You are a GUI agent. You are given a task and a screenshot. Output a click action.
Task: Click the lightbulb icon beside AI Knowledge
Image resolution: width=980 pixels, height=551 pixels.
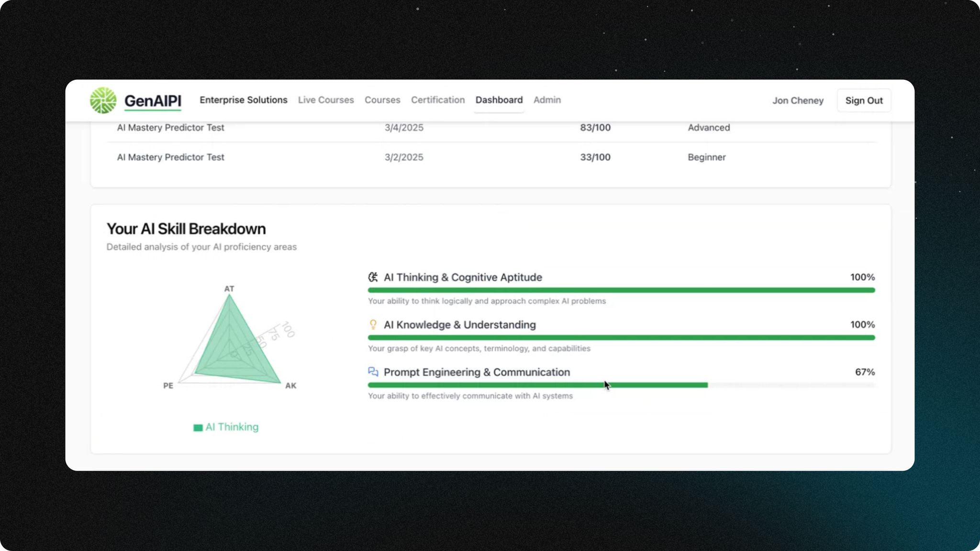pyautogui.click(x=372, y=324)
